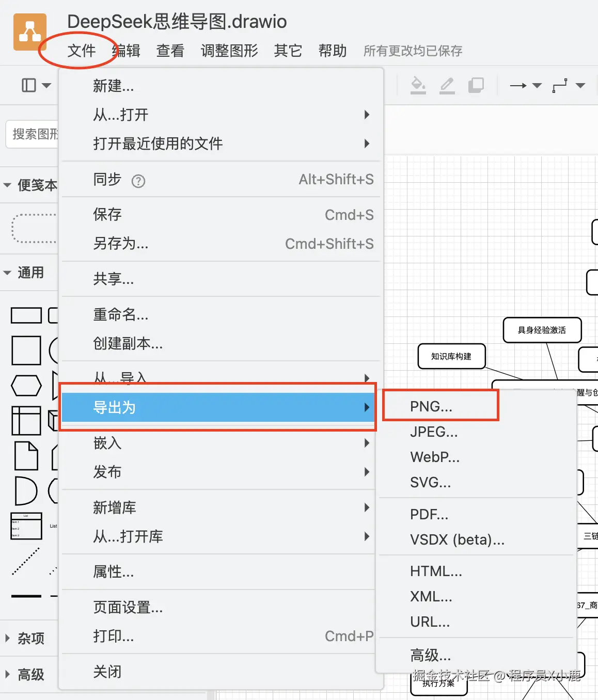Choose 关闭 from the menu
This screenshot has width=598, height=700.
click(221, 672)
